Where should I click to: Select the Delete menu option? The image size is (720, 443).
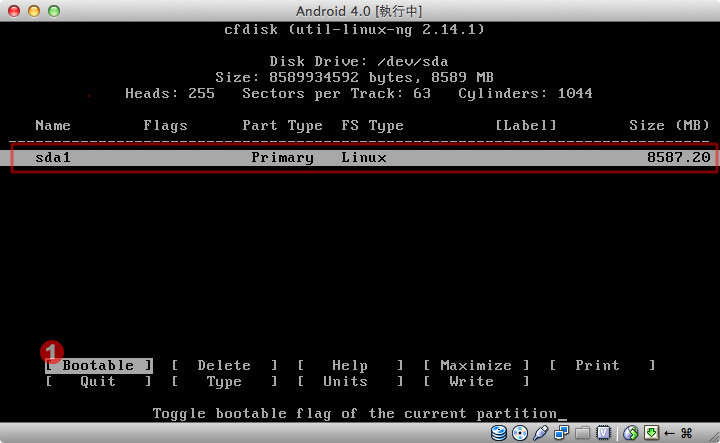pos(224,365)
